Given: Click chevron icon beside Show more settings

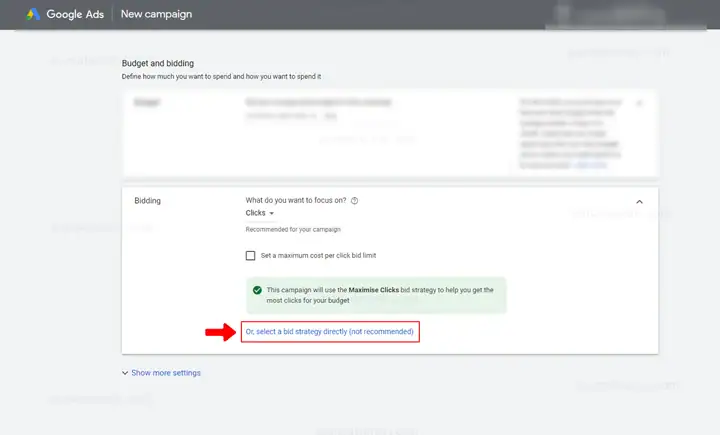Looking at the screenshot, I should point(125,373).
